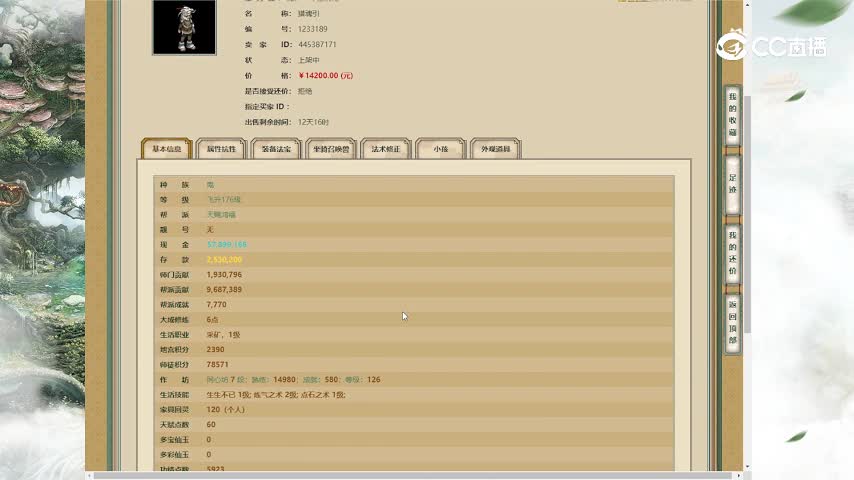Click the seller ID 445387171
Image resolution: width=854 pixels, height=480 pixels.
(x=317, y=45)
